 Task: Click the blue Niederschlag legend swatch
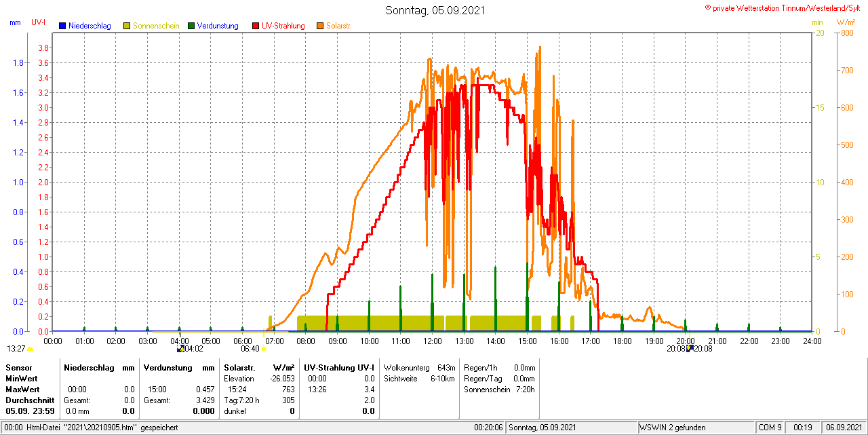[62, 26]
